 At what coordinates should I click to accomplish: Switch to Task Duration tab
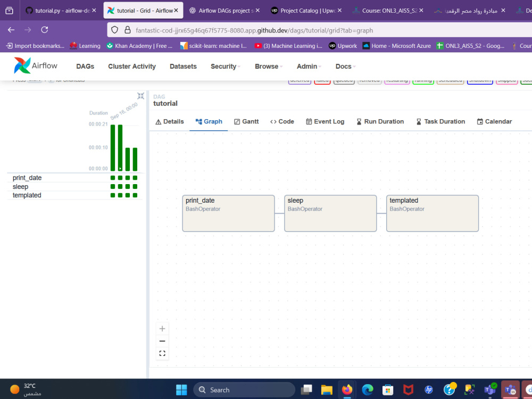(x=440, y=121)
